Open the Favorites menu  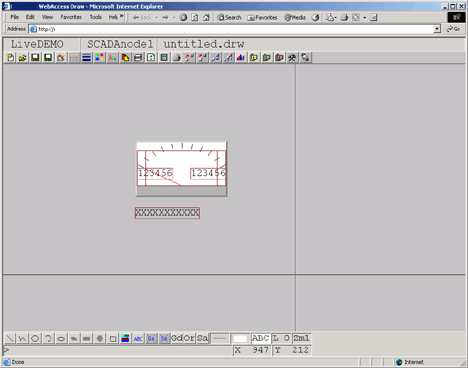click(71, 17)
